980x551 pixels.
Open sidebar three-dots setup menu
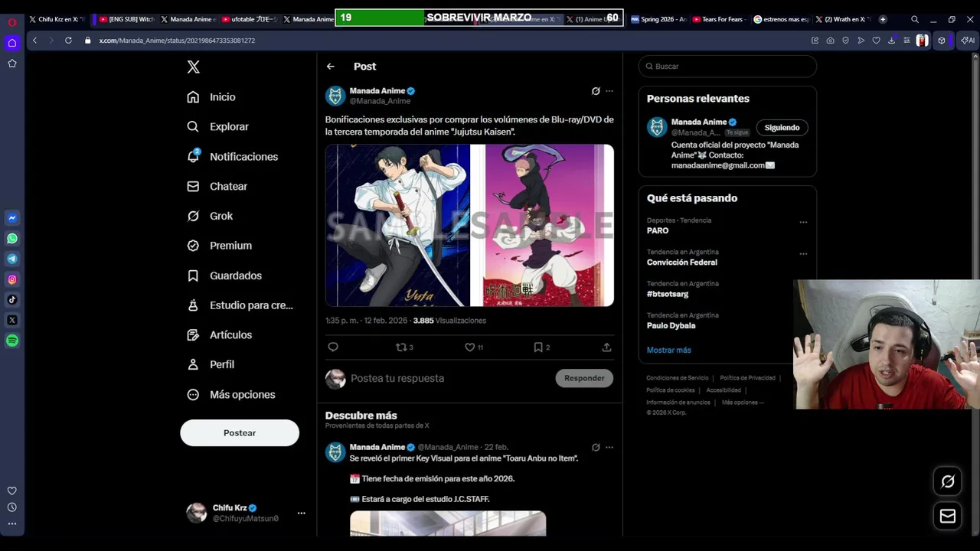[12, 524]
